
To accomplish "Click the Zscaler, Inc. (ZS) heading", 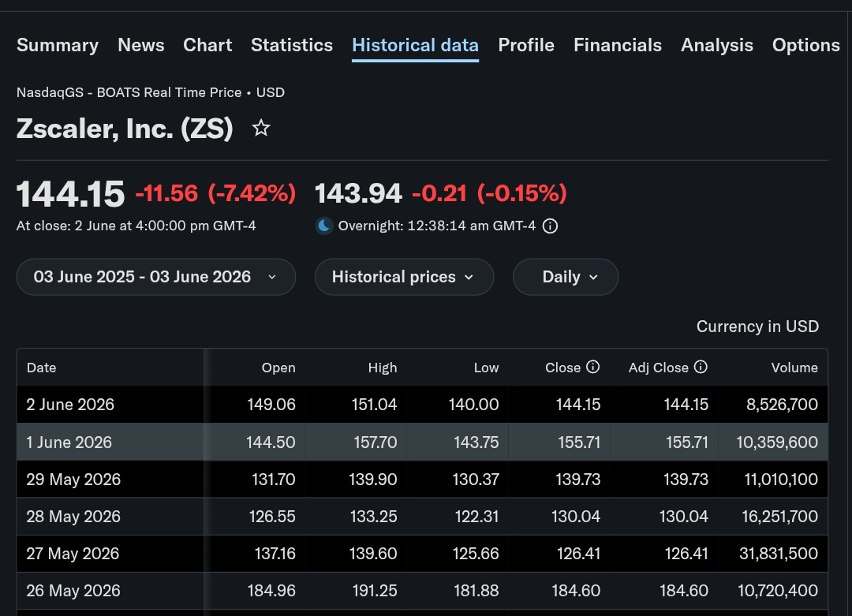I will coord(125,129).
